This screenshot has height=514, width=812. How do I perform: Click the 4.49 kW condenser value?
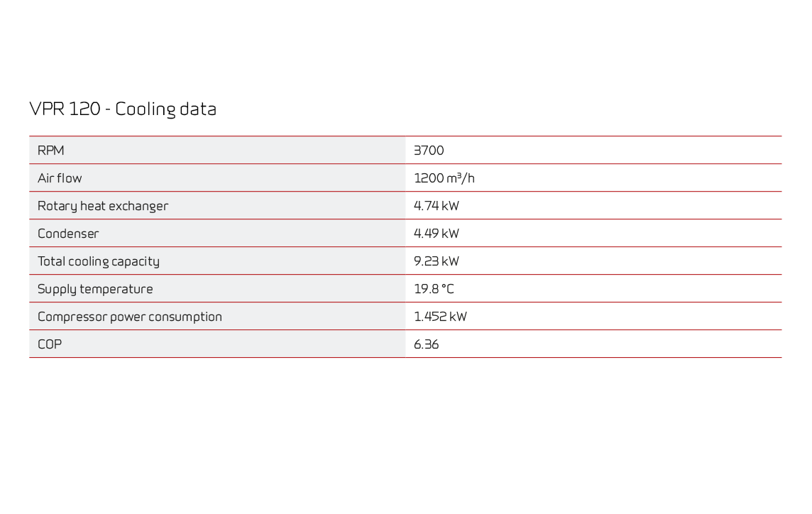(x=437, y=234)
